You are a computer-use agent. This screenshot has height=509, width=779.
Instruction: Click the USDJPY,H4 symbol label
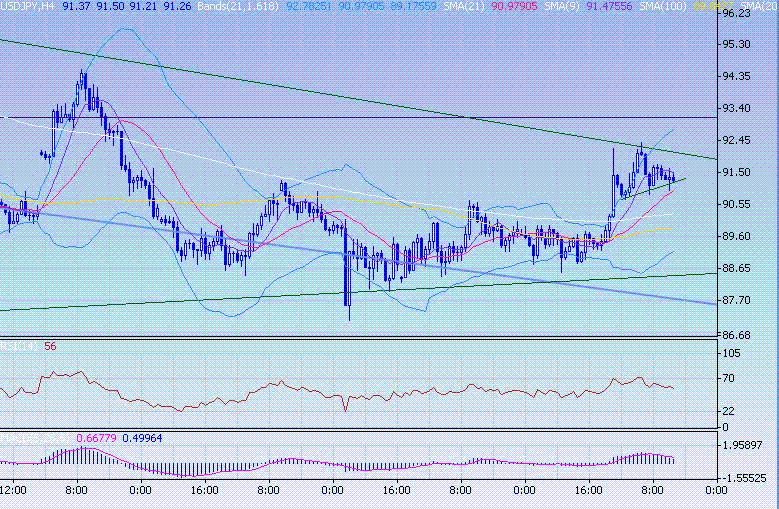(28, 6)
